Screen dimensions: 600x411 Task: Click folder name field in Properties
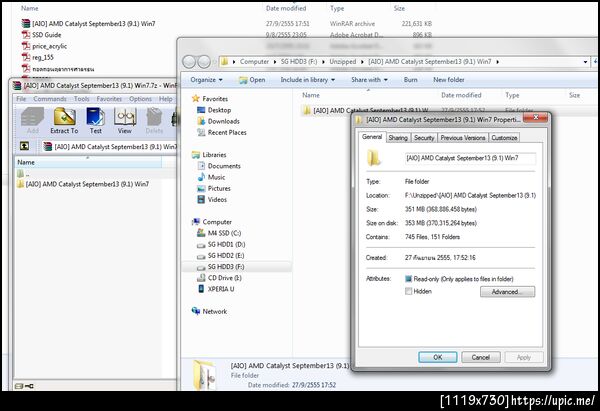tap(470, 158)
